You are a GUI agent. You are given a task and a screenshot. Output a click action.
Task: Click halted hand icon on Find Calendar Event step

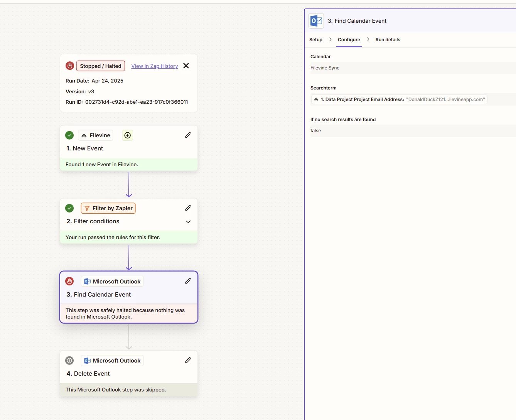pos(69,281)
